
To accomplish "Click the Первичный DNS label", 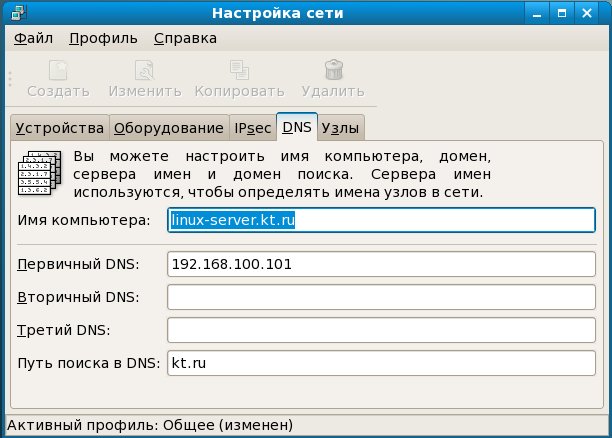I will (x=78, y=264).
